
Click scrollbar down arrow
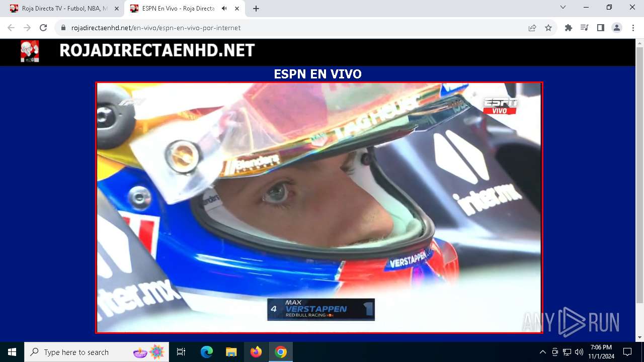639,337
